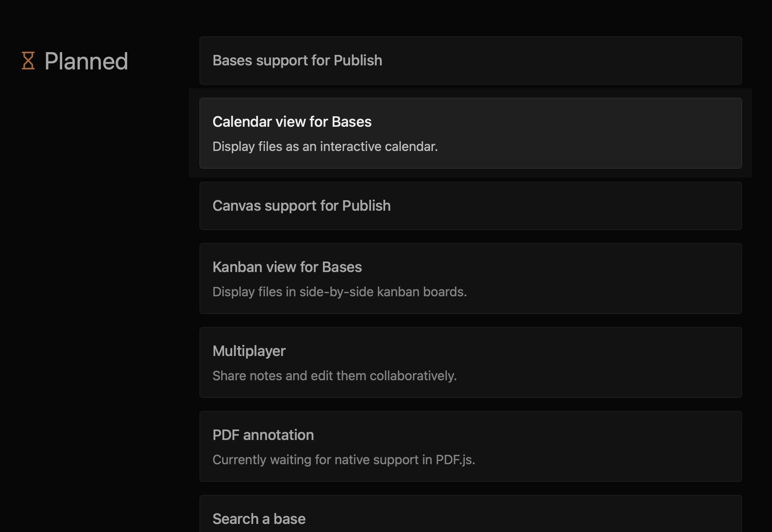Select the PDF annotation card title
772x532 pixels.
263,435
